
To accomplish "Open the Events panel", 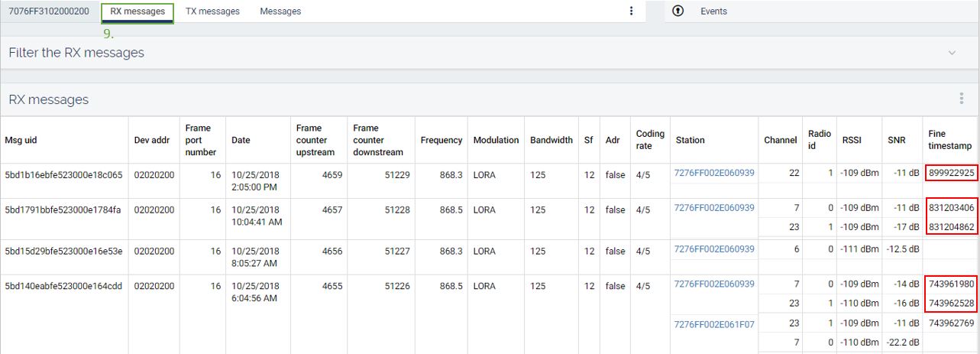I will pyautogui.click(x=713, y=11).
